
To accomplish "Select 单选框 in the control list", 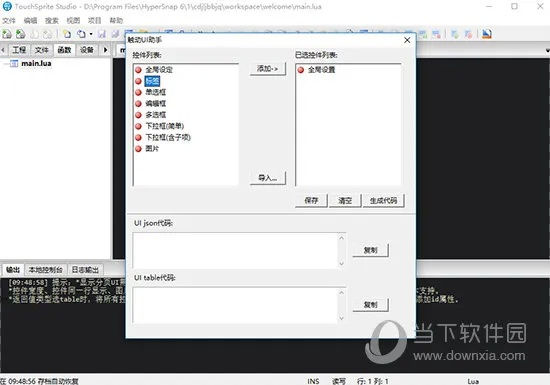I will [x=156, y=92].
